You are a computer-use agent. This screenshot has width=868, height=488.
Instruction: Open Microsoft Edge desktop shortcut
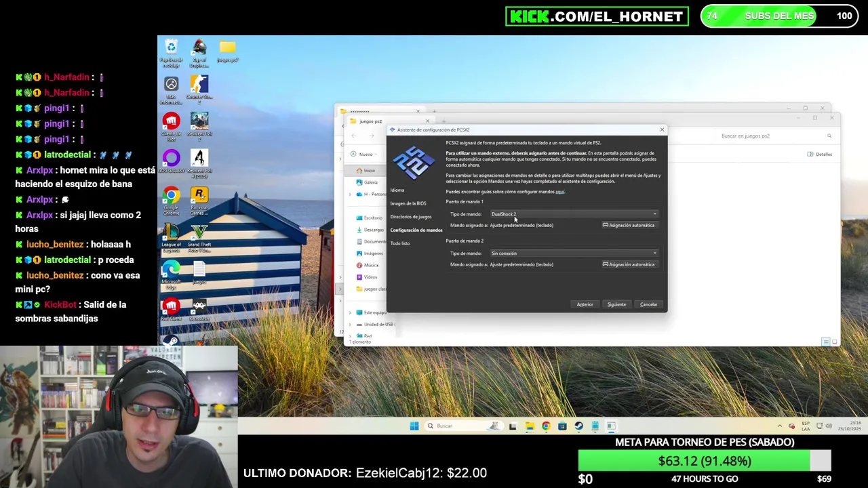171,275
